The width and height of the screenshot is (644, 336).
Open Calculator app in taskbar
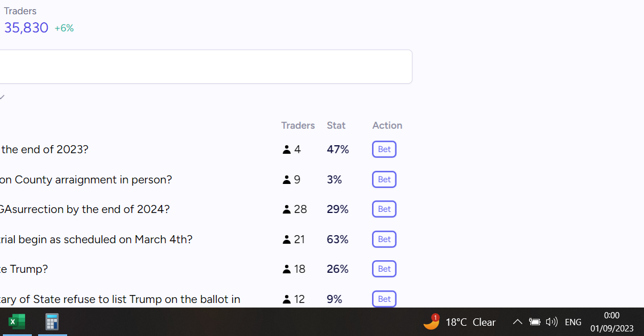pyautogui.click(x=52, y=322)
